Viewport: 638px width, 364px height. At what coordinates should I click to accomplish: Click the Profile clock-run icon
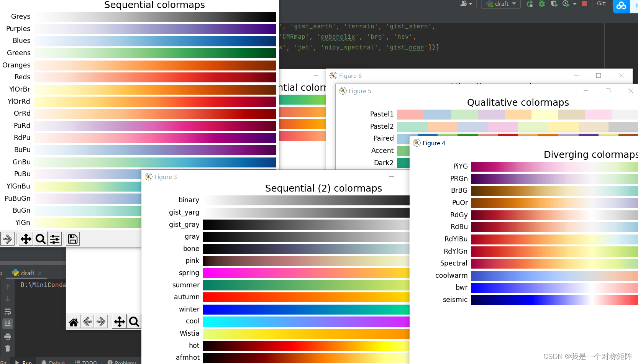coord(566,4)
